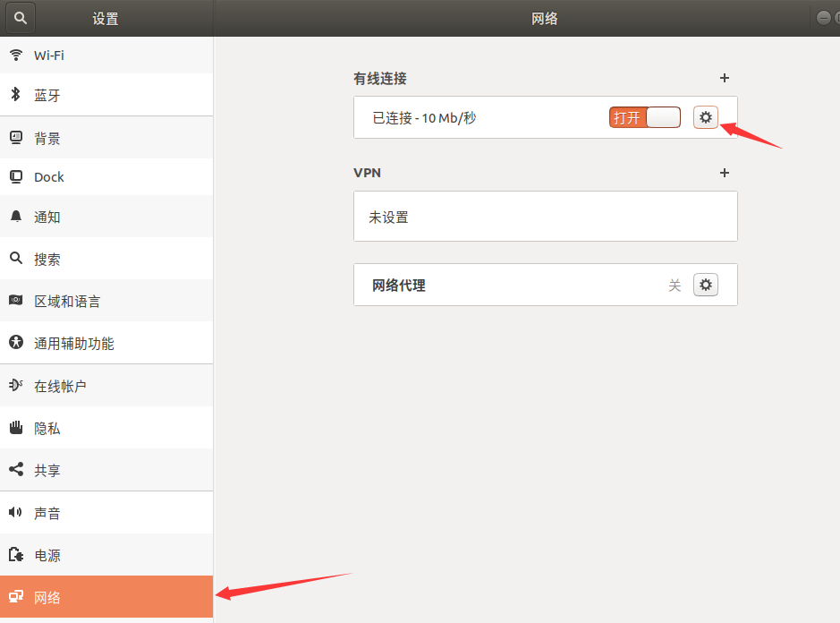
Task: Click the 有线连接 section heading
Action: (x=380, y=78)
